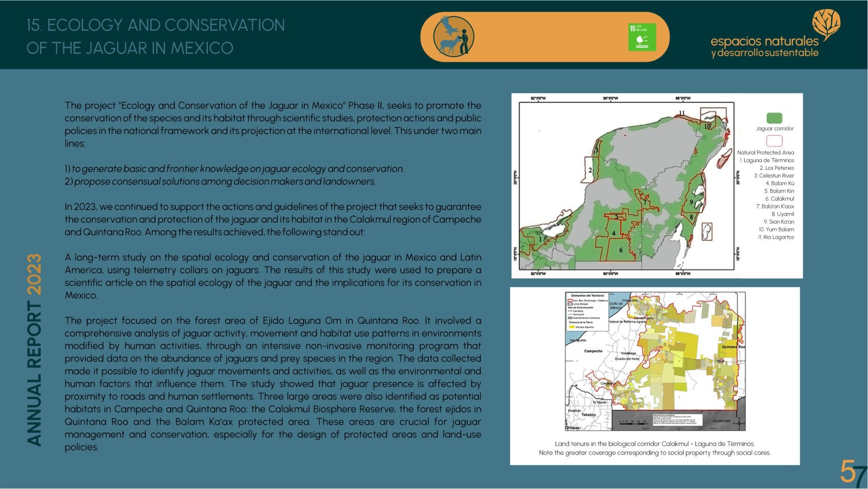The width and height of the screenshot is (868, 489).
Task: Click italic line '2) propose consensual solutions'
Action: coord(220,181)
